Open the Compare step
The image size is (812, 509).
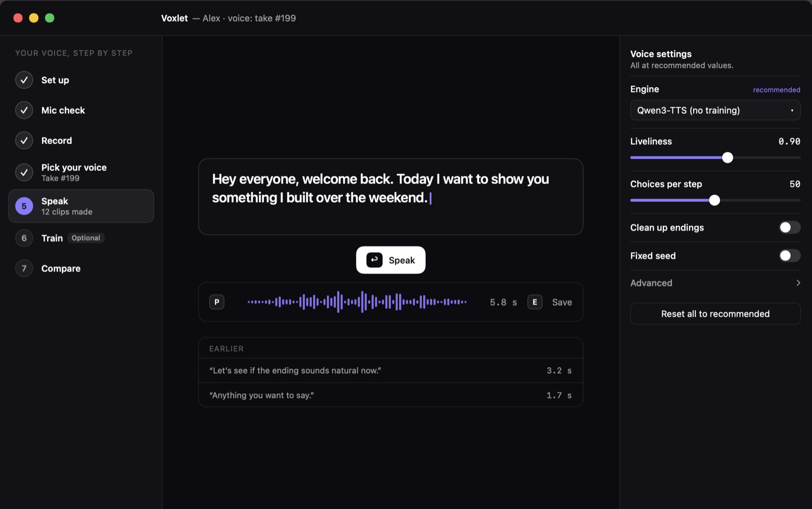(81, 268)
